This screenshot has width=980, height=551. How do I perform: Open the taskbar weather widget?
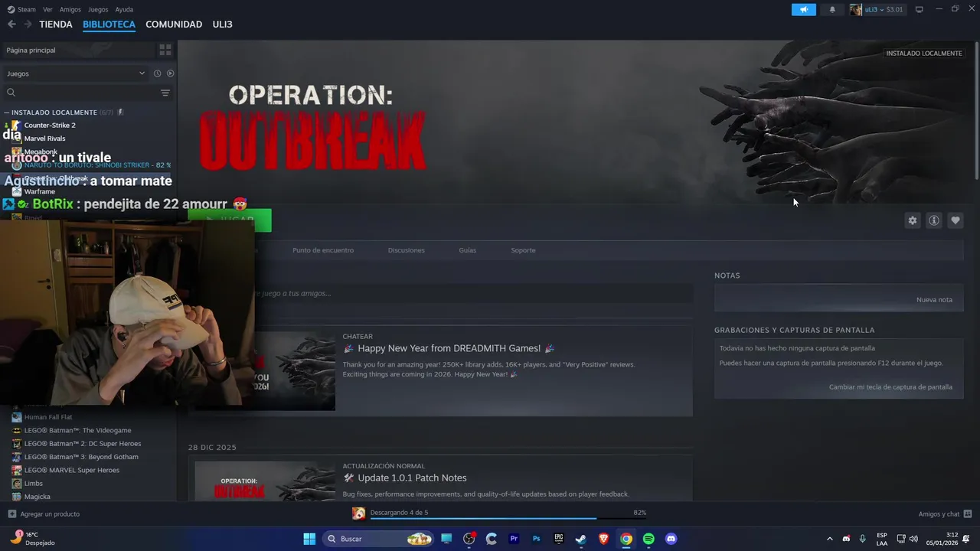pyautogui.click(x=32, y=539)
